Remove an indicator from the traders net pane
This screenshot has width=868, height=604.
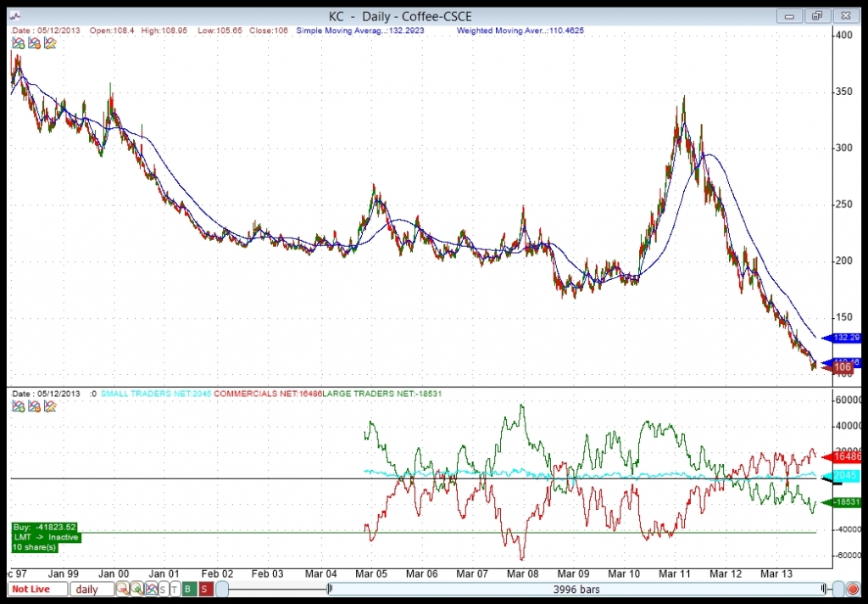click(34, 406)
